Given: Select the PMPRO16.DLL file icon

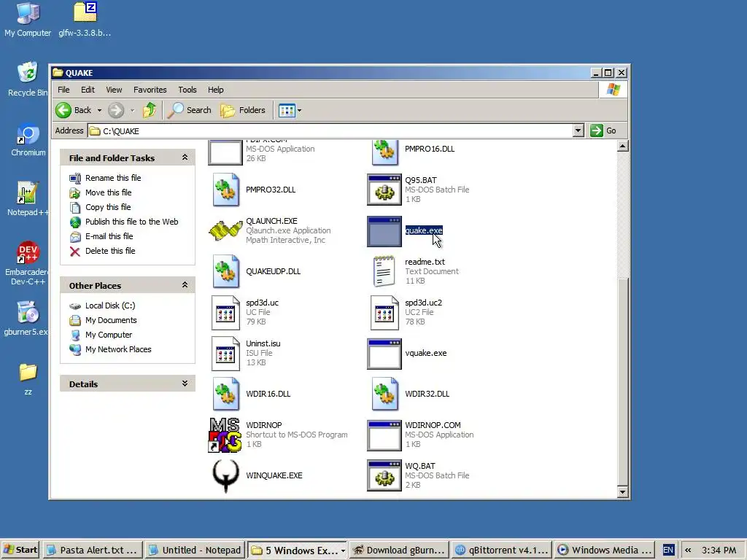Looking at the screenshot, I should [385, 152].
